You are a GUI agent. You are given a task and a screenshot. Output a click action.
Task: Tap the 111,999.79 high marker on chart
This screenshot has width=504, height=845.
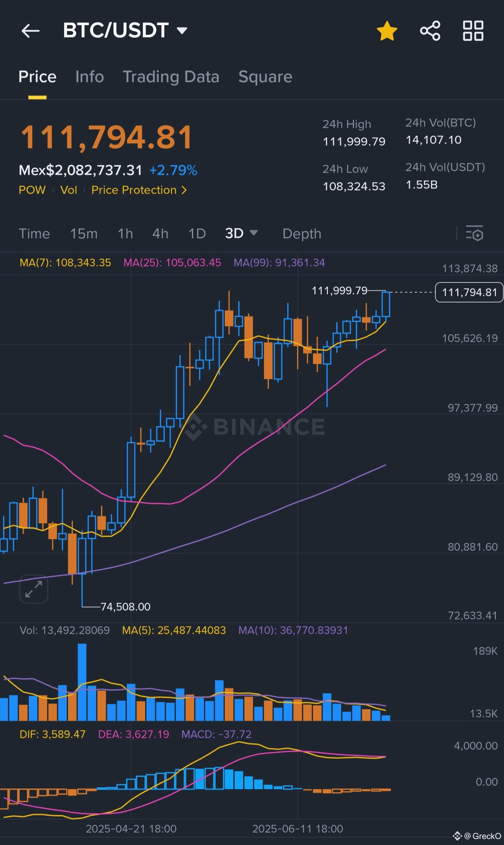[339, 291]
